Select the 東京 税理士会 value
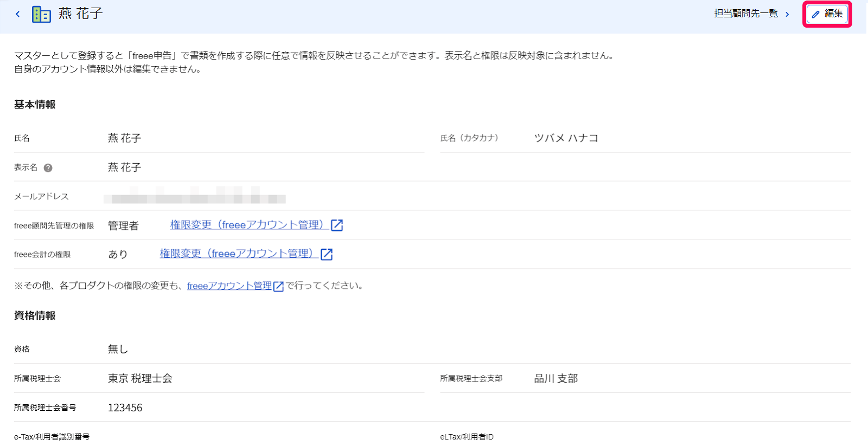868x446 pixels. (x=140, y=378)
